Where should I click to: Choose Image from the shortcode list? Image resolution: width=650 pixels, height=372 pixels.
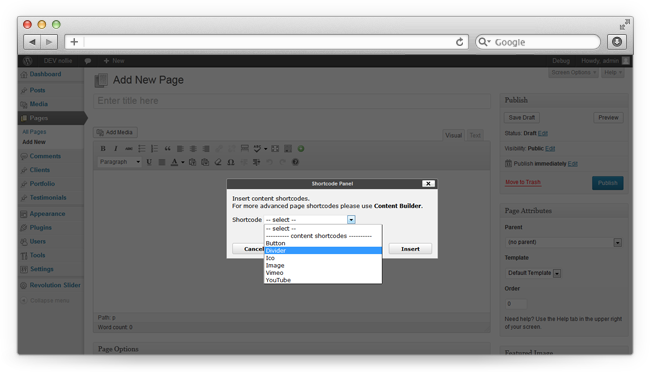(x=323, y=265)
